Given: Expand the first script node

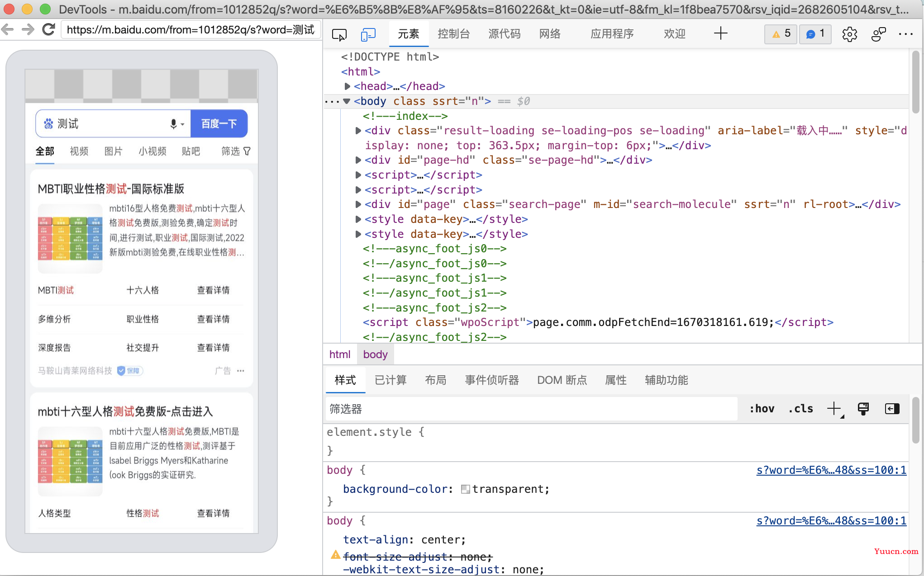Looking at the screenshot, I should [358, 175].
